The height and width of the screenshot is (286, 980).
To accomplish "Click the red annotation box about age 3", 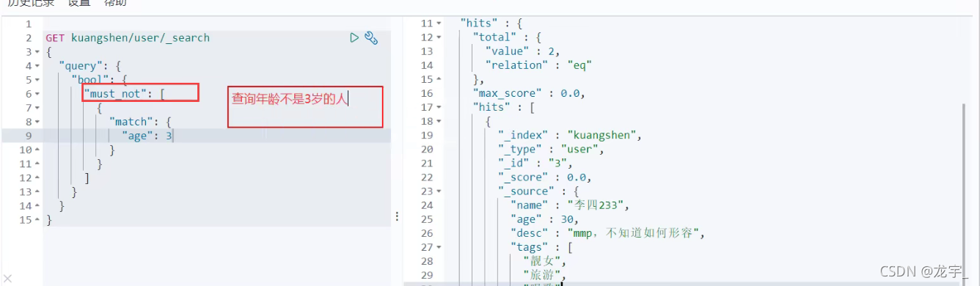I will [305, 107].
